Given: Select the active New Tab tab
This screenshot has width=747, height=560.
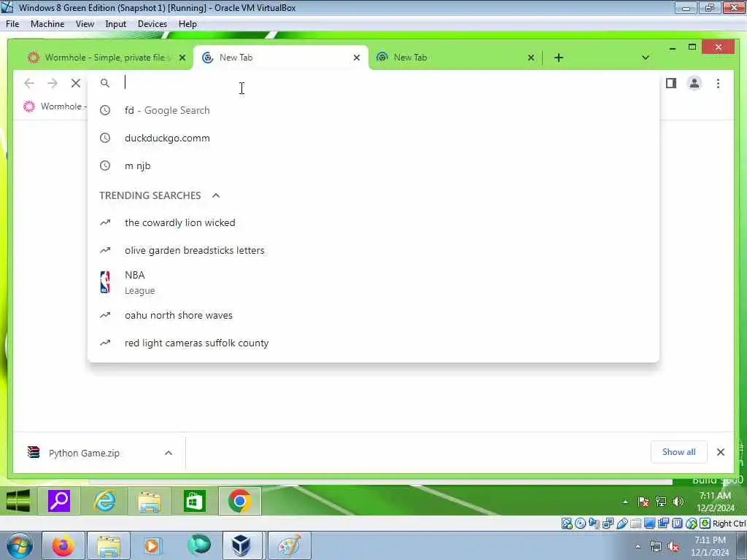Looking at the screenshot, I should click(x=280, y=58).
